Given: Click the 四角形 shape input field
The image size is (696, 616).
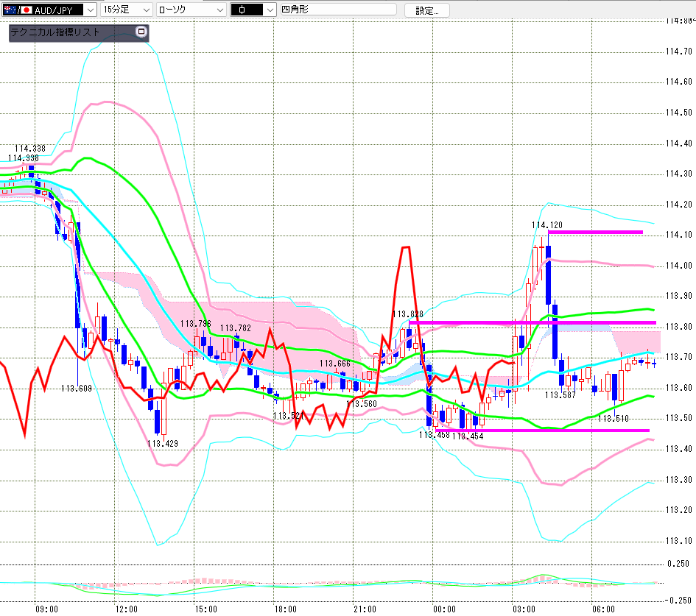Looking at the screenshot, I should (338, 10).
